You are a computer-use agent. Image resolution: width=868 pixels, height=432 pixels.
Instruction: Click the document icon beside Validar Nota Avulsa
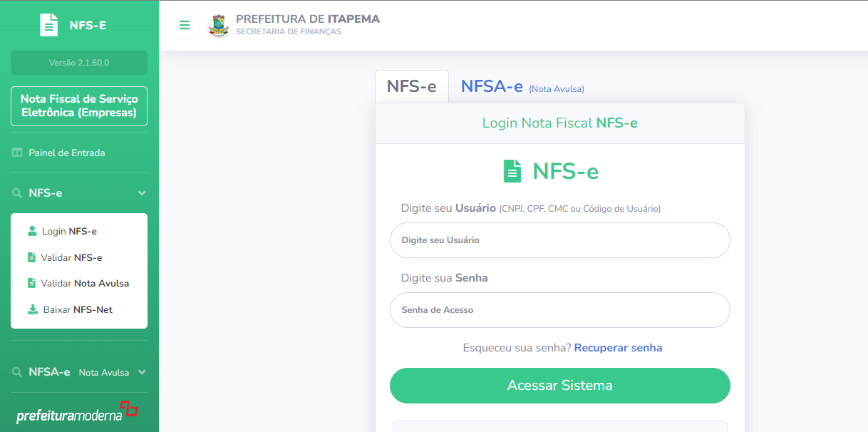(x=31, y=283)
